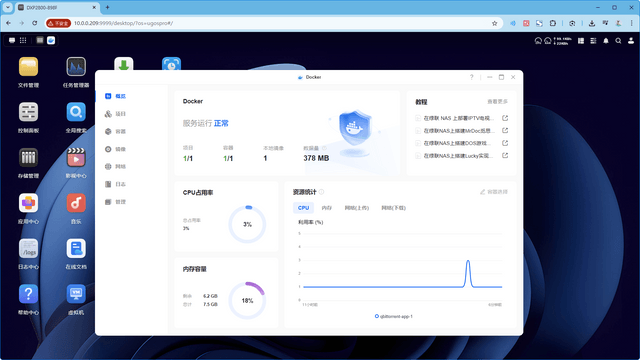Click the memory 18% donut gauge
Screen dimensions: 640x360
click(x=247, y=301)
